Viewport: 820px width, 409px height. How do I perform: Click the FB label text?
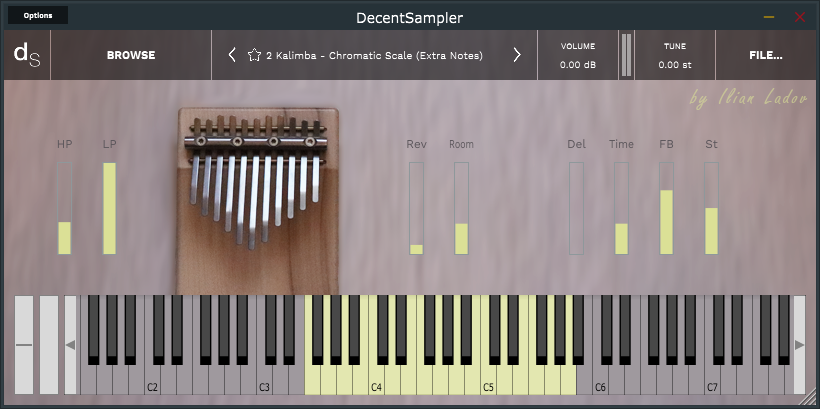[666, 144]
